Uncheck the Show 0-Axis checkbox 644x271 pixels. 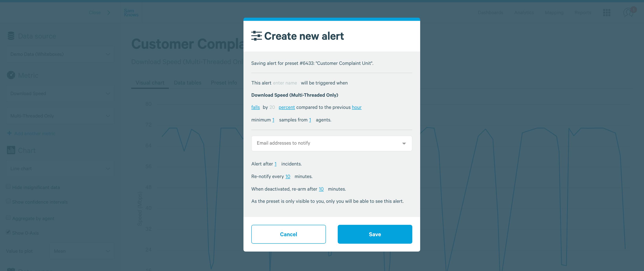[8, 232]
